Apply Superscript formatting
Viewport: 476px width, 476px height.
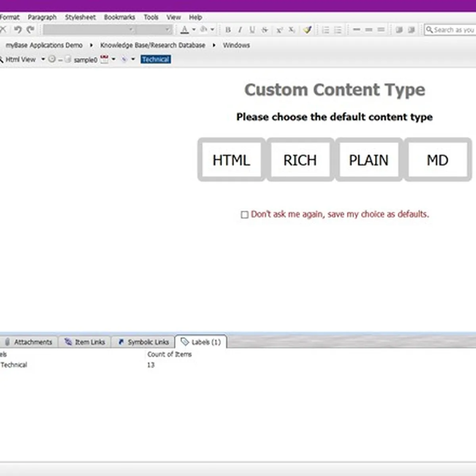(279, 30)
